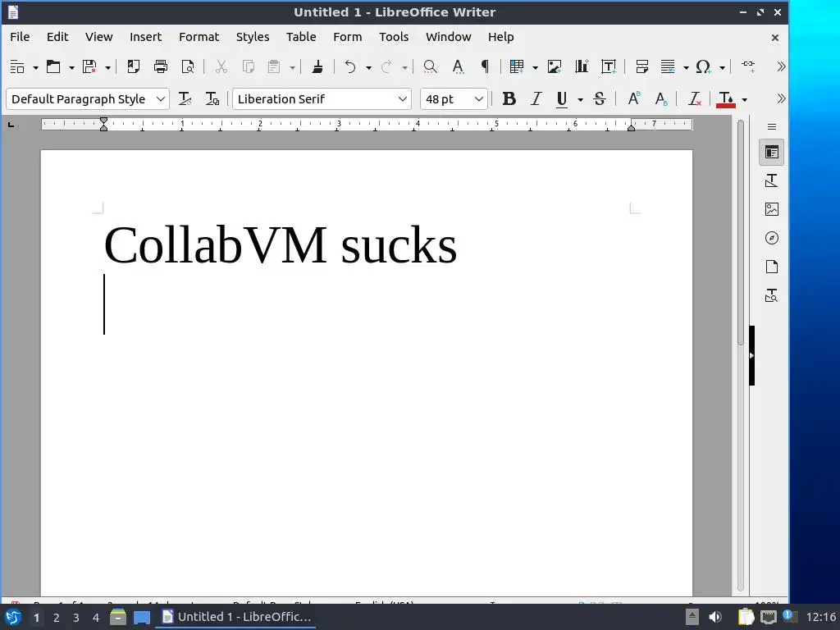Insert a table using grid icon
840x630 pixels.
click(517, 66)
